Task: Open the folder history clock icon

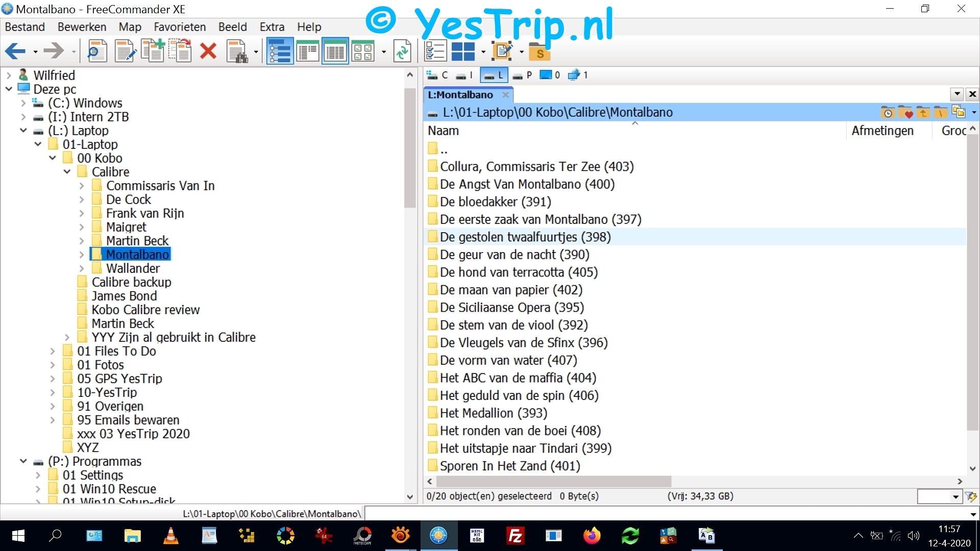Action: (888, 112)
